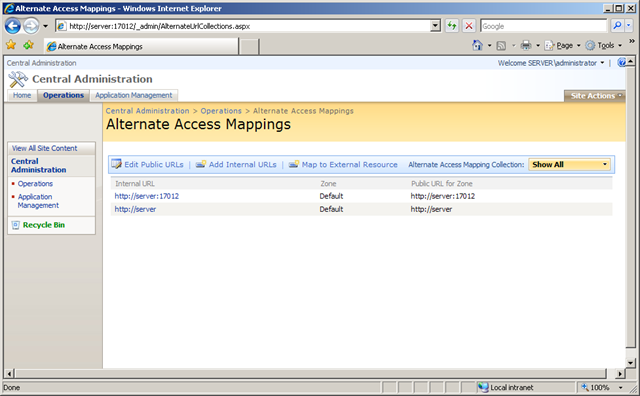This screenshot has height=396, width=640.
Task: Click into the Google search box
Action: 544,26
